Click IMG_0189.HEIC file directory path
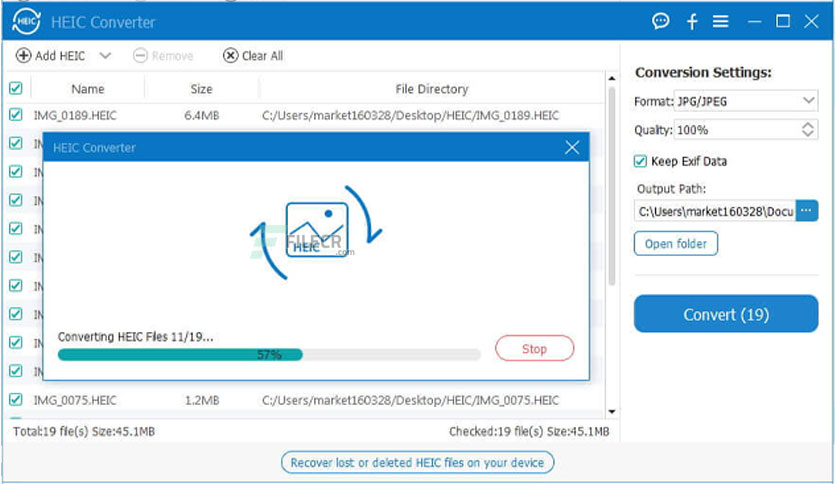This screenshot has width=836, height=484. click(x=411, y=115)
